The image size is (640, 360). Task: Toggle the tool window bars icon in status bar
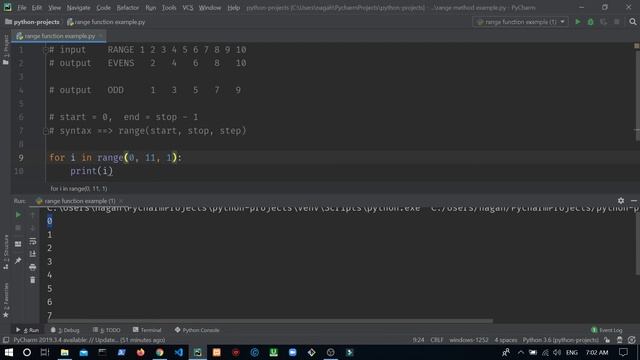[6, 340]
